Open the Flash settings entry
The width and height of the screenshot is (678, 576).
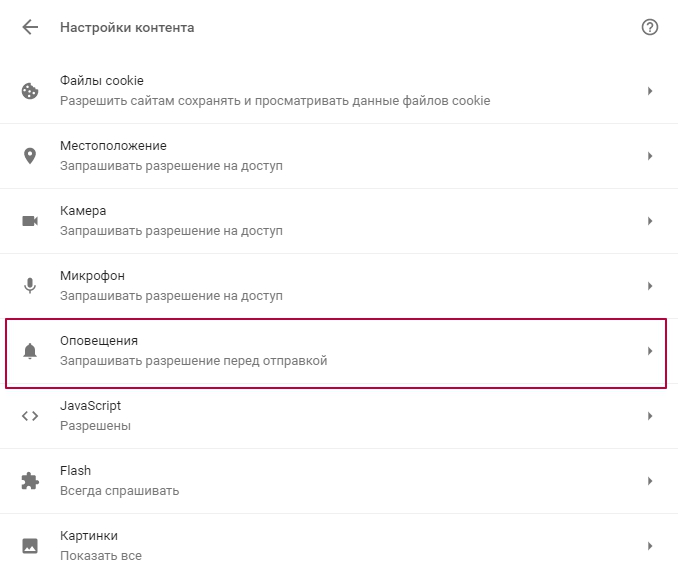tap(339, 481)
